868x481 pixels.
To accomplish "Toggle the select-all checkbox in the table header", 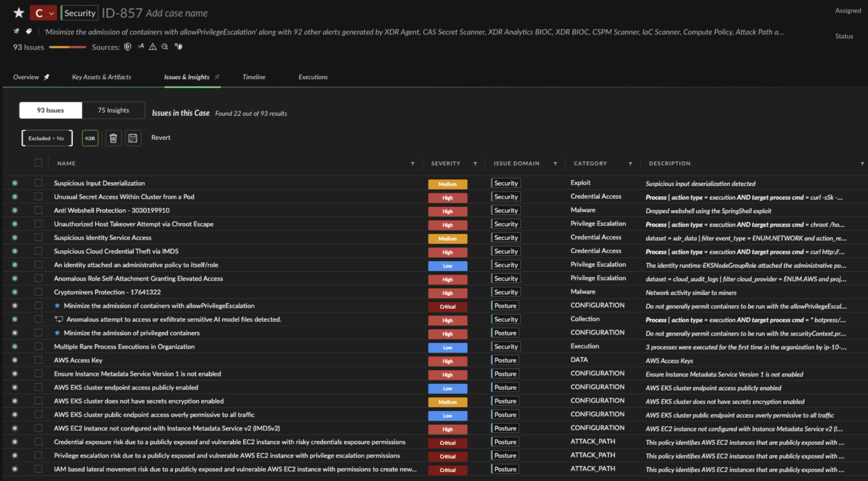I will click(x=39, y=162).
